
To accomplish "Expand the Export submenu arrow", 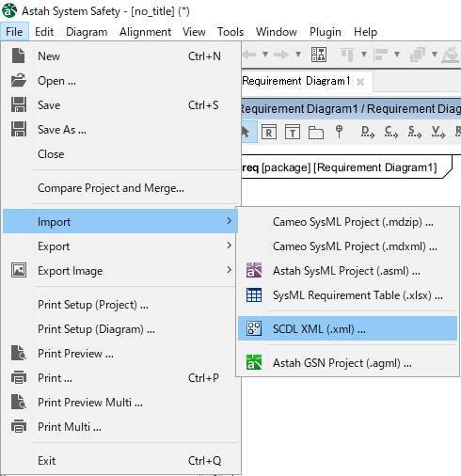I will coord(230,246).
